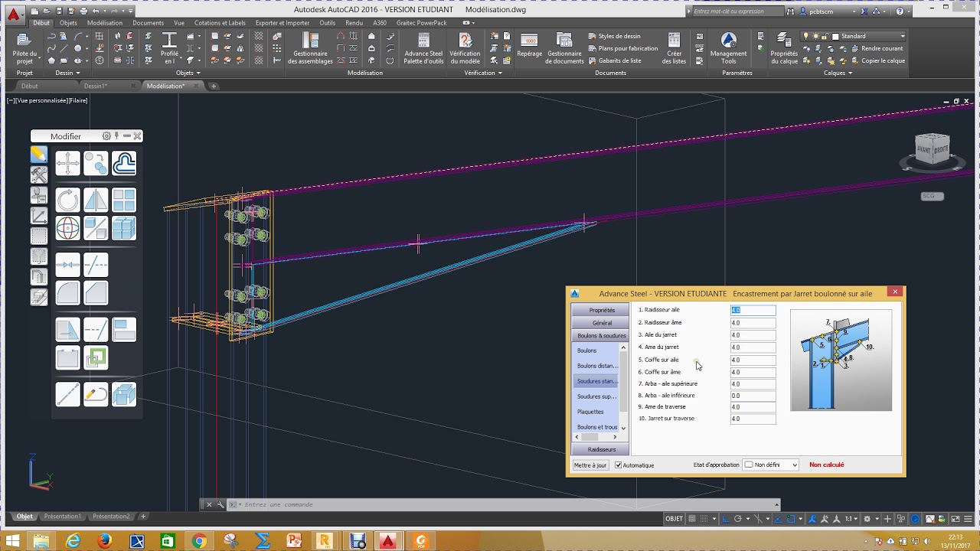This screenshot has width=980, height=551.
Task: Click the dialog list vertical scrollbar
Action: (623, 388)
